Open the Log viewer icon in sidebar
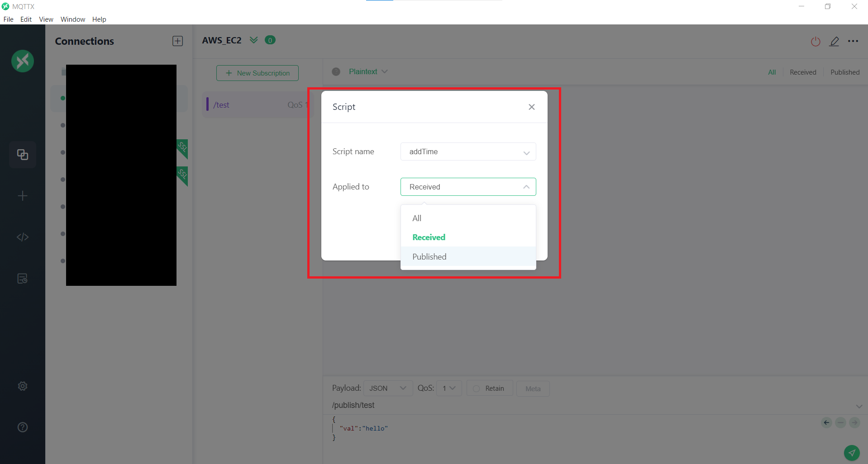Viewport: 868px width, 464px height. (22, 278)
